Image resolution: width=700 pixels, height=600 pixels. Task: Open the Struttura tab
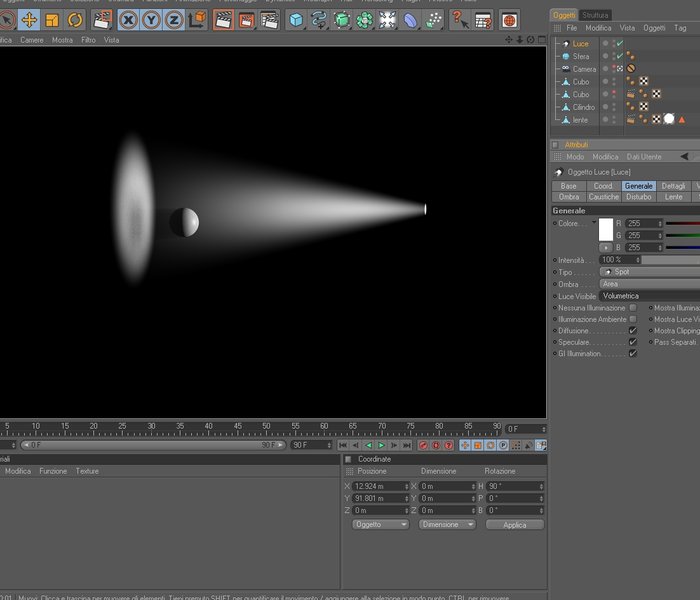click(x=595, y=15)
